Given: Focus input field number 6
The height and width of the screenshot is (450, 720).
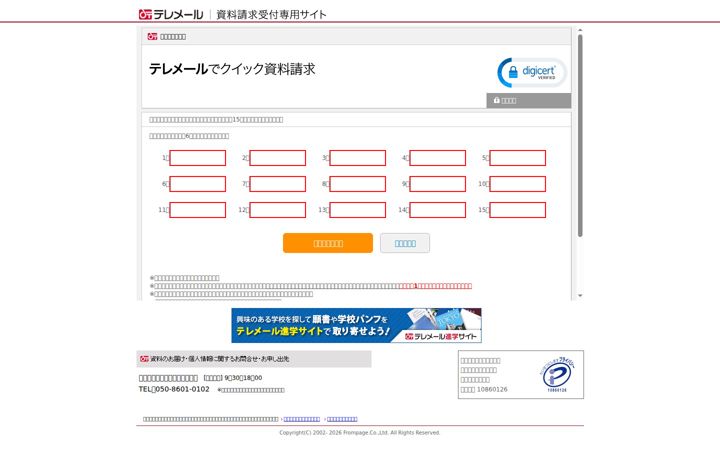Looking at the screenshot, I should 197,184.
